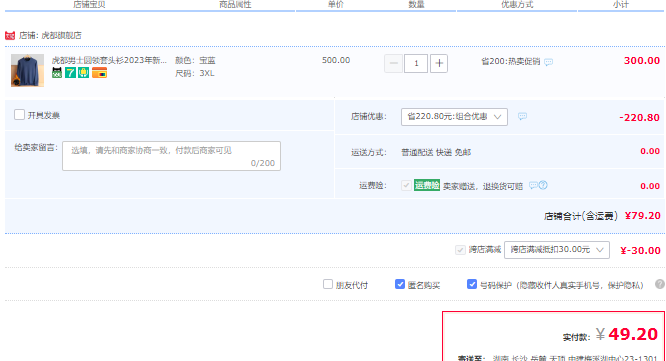Screen dimensions: 666x361
Task: Open the 虎都男士圆领套头衫 product title
Action: pos(109,60)
